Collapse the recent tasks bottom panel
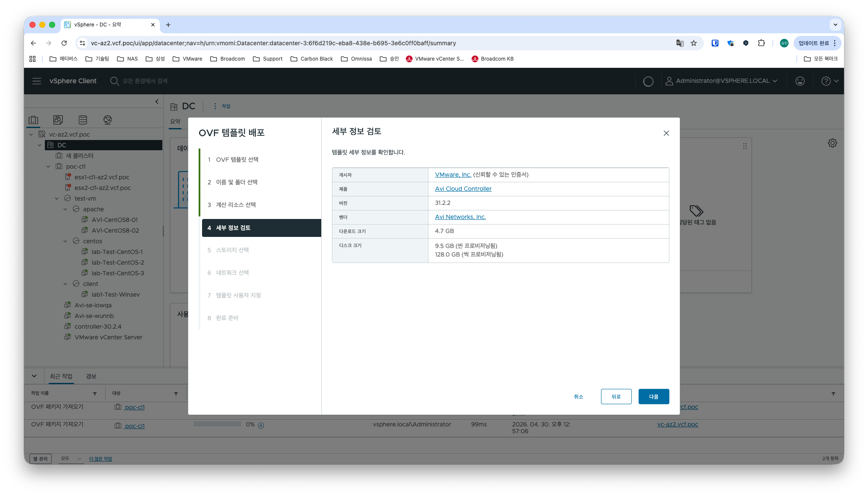This screenshot has width=868, height=496. pos(34,376)
